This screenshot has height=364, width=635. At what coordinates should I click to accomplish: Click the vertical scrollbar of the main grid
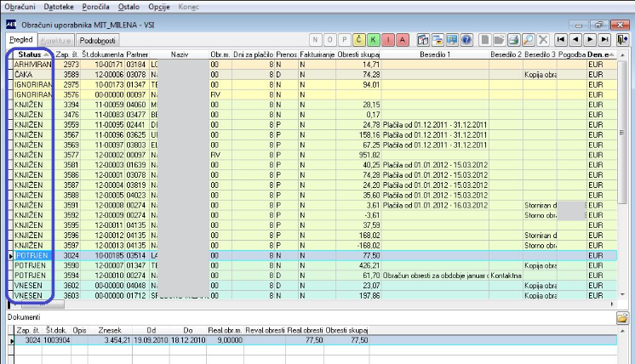click(622, 170)
